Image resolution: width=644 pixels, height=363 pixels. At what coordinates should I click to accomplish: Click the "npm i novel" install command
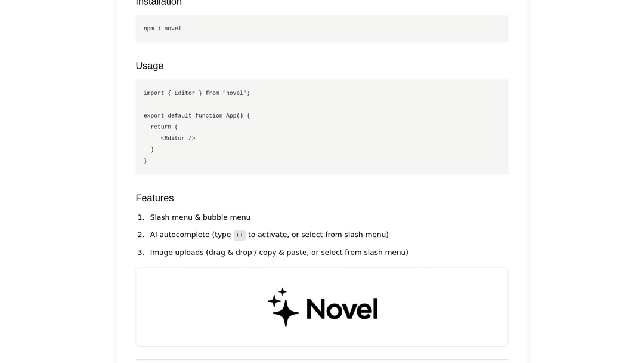[162, 29]
